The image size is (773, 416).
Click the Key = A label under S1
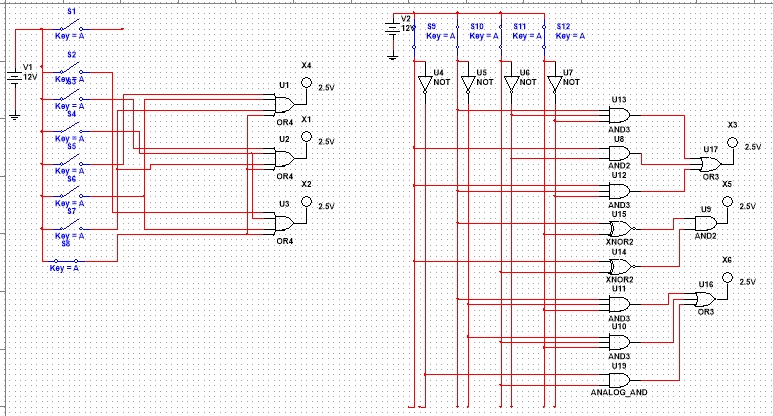coord(70,36)
